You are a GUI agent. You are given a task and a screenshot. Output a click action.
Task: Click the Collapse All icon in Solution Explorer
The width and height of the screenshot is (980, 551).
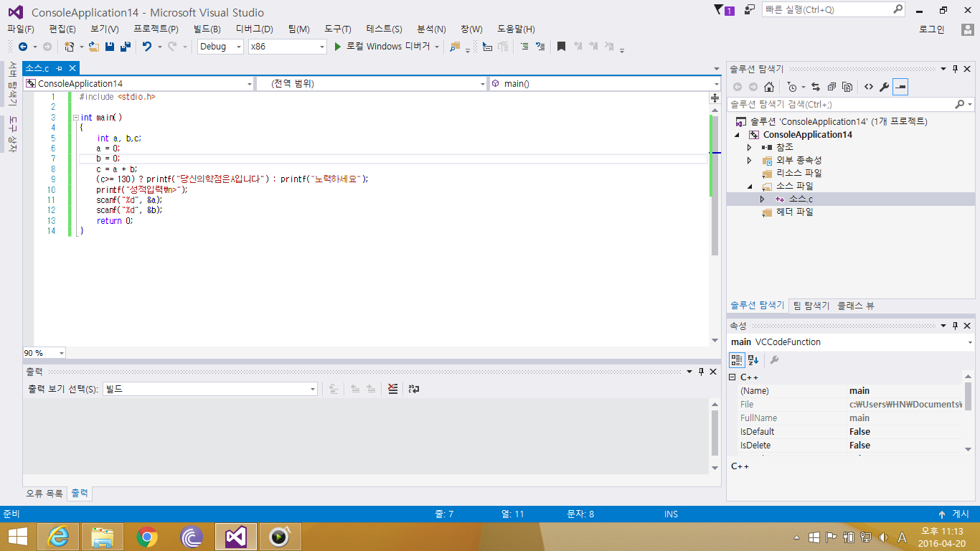point(831,87)
